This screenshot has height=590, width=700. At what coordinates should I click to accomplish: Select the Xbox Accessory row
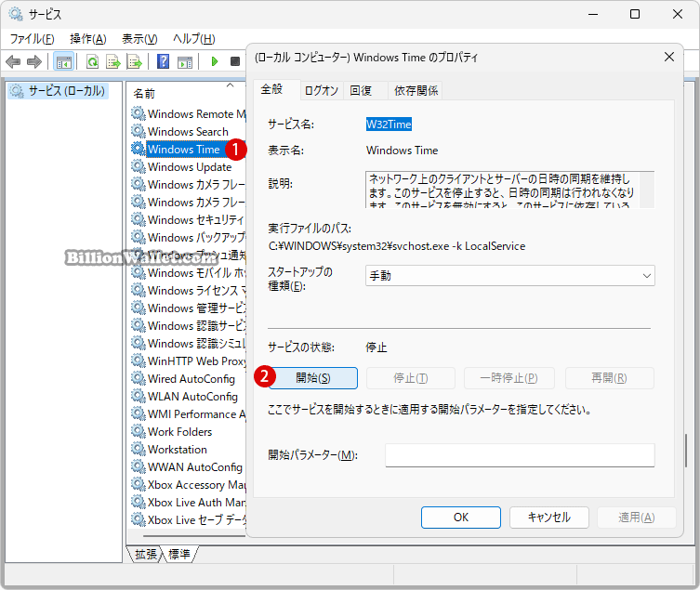188,485
